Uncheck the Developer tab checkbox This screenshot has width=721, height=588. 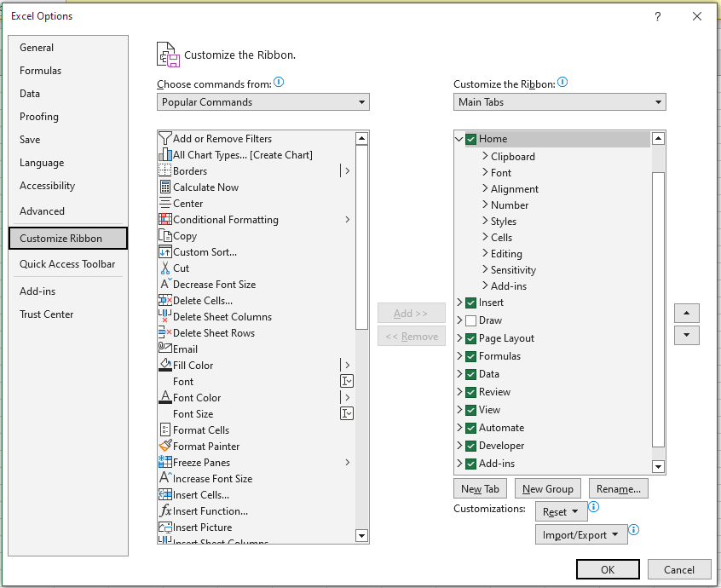(x=470, y=446)
